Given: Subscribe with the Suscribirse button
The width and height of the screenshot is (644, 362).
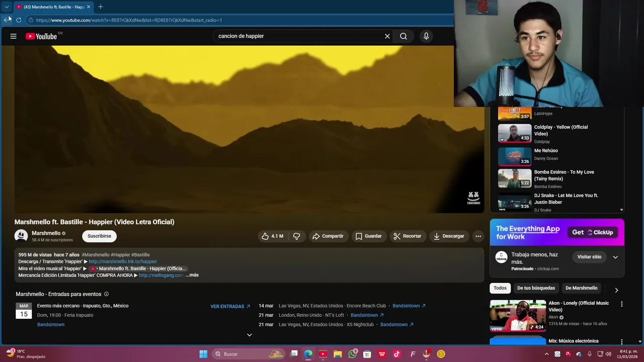Looking at the screenshot, I should click(100, 236).
